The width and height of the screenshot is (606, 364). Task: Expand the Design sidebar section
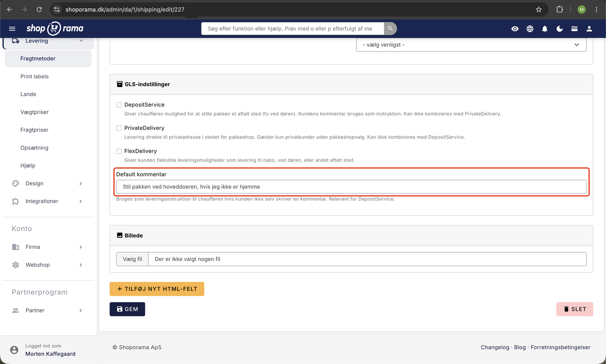click(81, 184)
